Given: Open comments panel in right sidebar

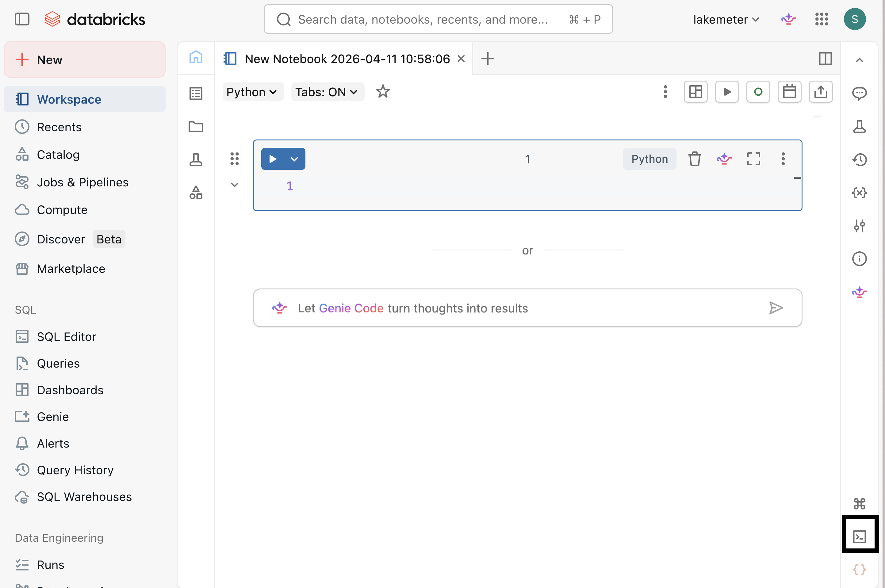Looking at the screenshot, I should pyautogui.click(x=860, y=94).
